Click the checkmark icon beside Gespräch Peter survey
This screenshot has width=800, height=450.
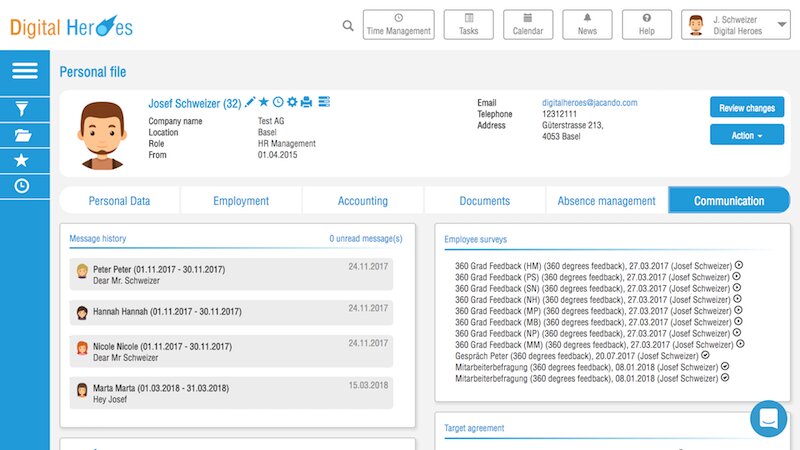[705, 355]
